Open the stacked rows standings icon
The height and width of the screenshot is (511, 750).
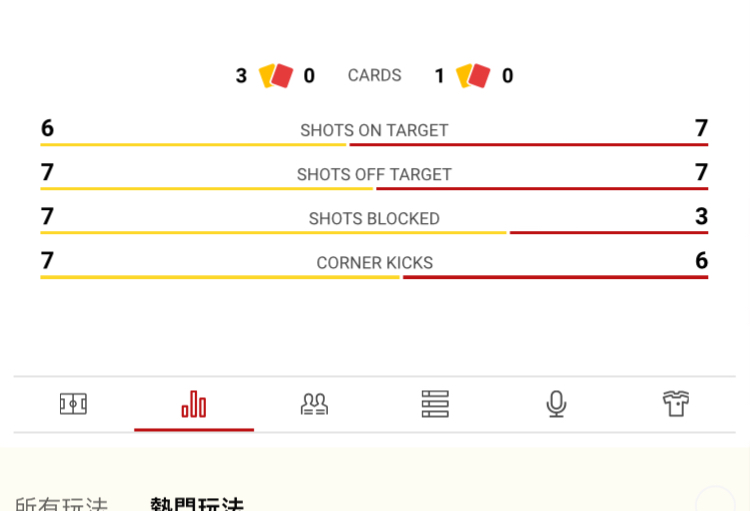(435, 404)
